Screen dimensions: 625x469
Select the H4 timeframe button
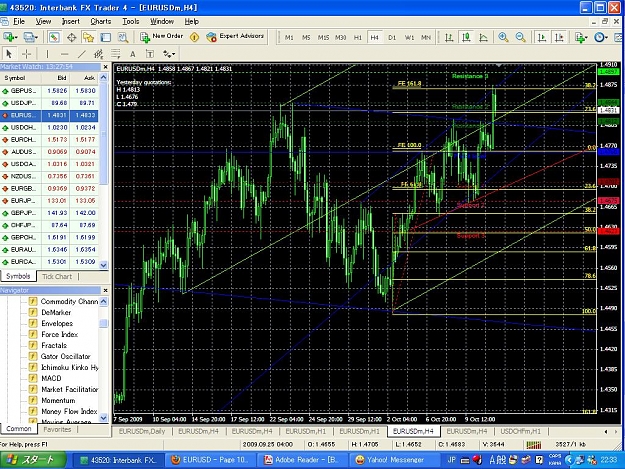(374, 37)
